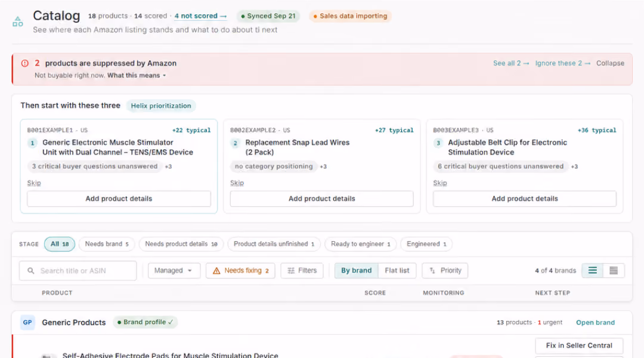This screenshot has height=358, width=644.
Task: Filter by Ready to engineer stage
Action: point(361,244)
